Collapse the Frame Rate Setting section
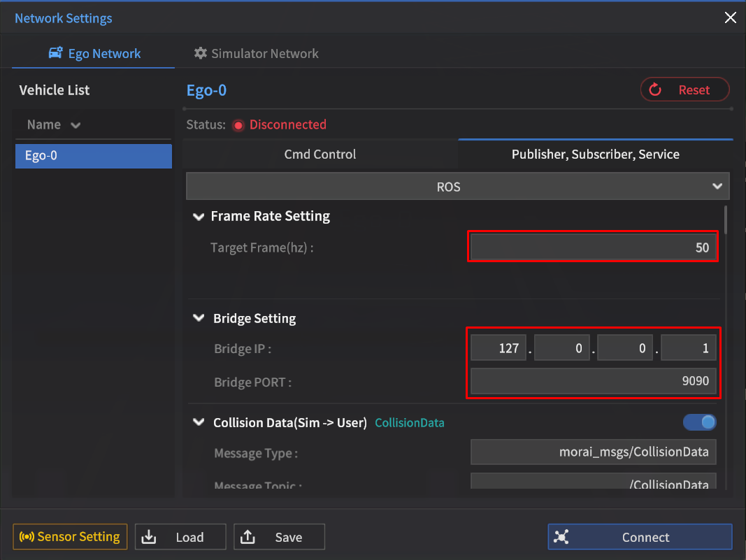 coord(199,217)
